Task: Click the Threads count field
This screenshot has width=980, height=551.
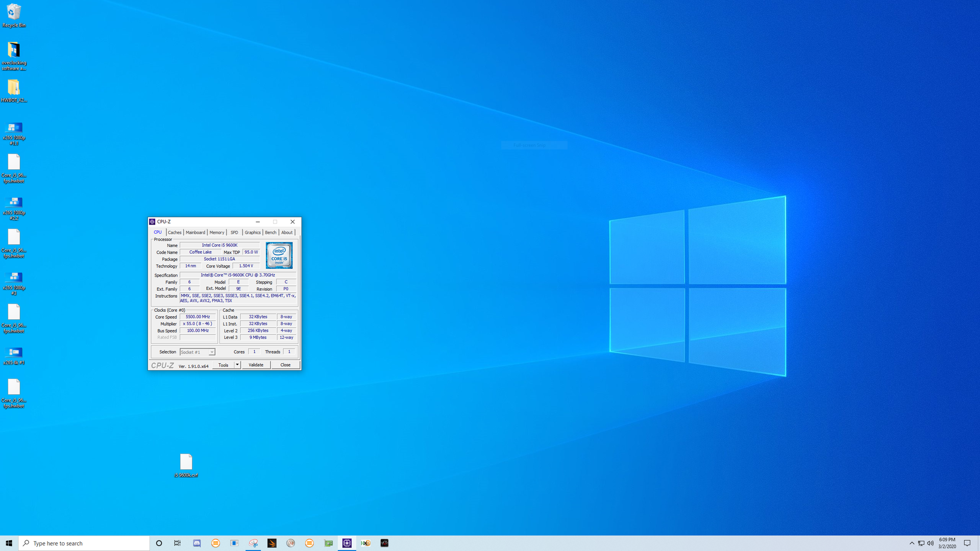Action: tap(289, 352)
